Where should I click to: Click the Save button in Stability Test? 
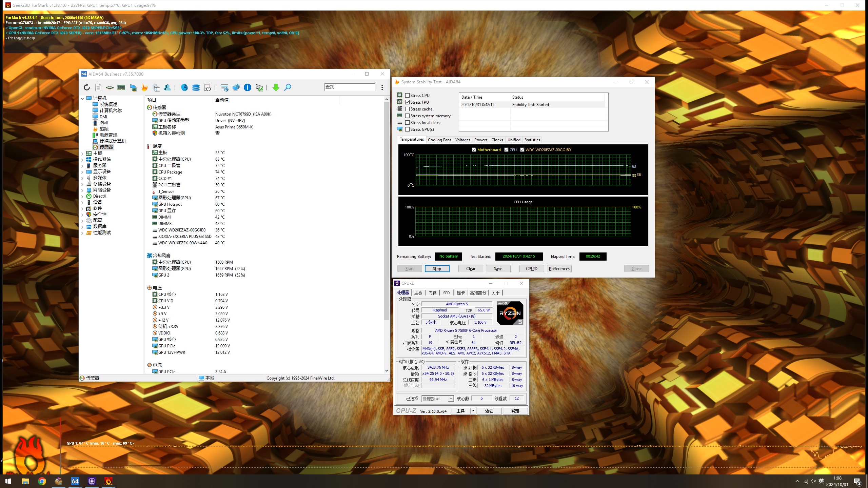click(x=498, y=269)
